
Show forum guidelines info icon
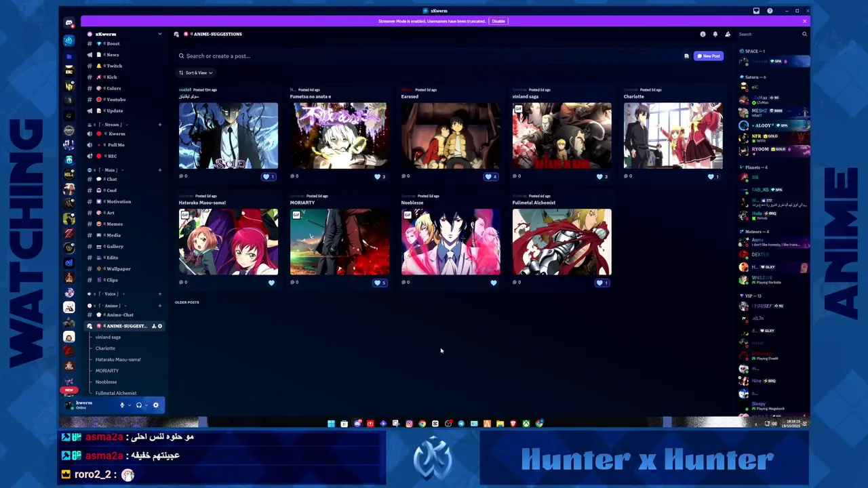coord(703,34)
